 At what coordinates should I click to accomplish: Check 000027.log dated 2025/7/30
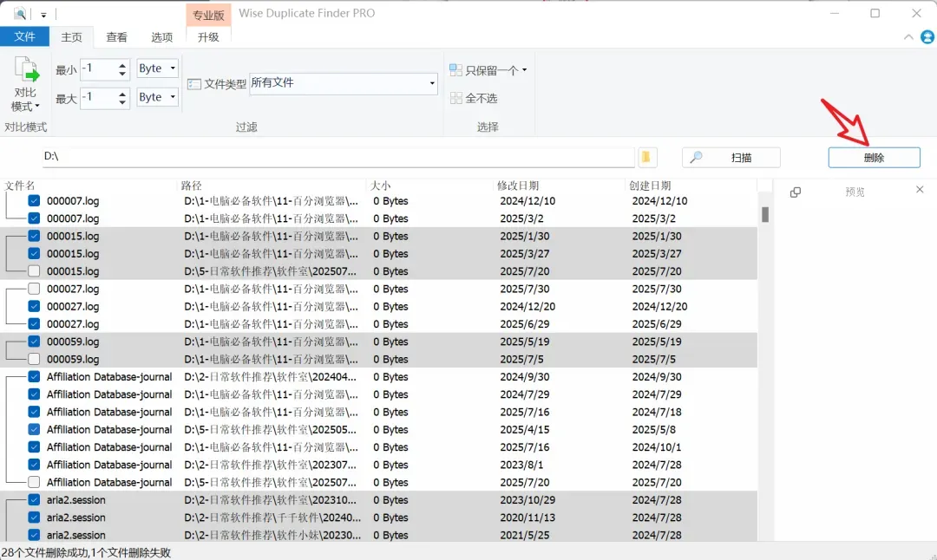click(x=34, y=289)
